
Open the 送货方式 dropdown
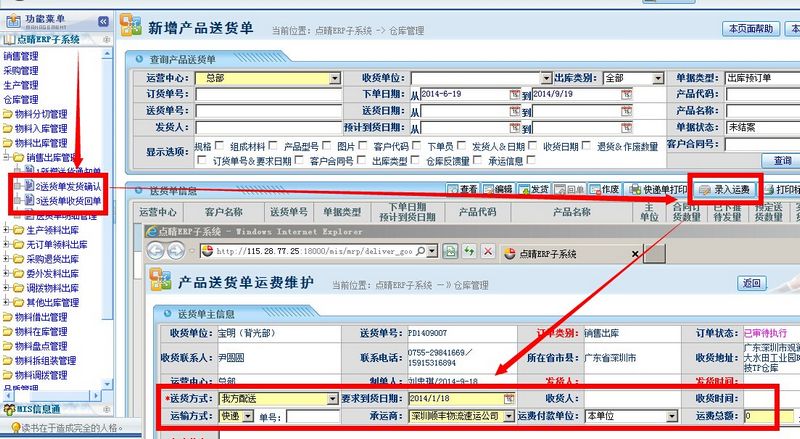[x=333, y=399]
